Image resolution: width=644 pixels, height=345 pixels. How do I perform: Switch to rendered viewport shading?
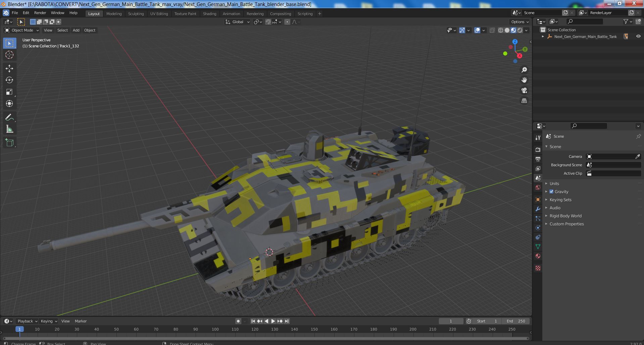point(520,30)
